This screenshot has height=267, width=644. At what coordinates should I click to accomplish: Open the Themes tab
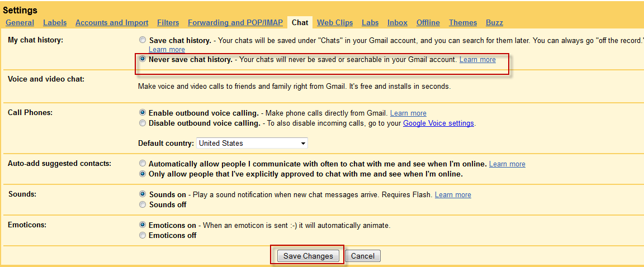pyautogui.click(x=463, y=22)
